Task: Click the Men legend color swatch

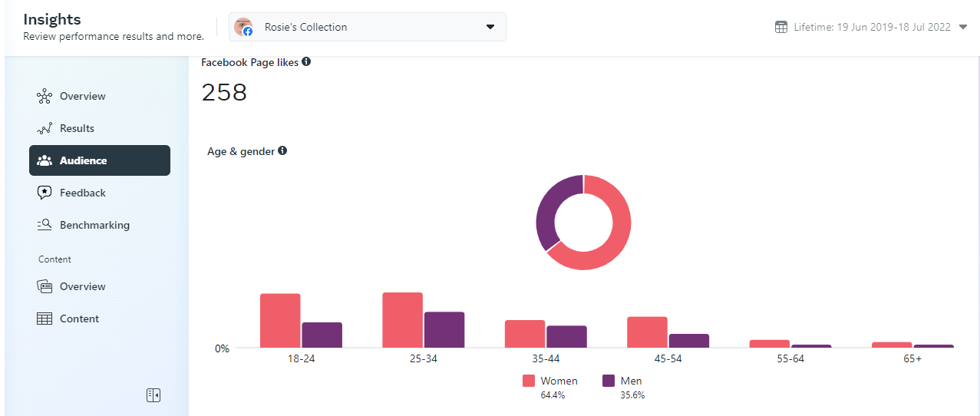Action: click(609, 381)
